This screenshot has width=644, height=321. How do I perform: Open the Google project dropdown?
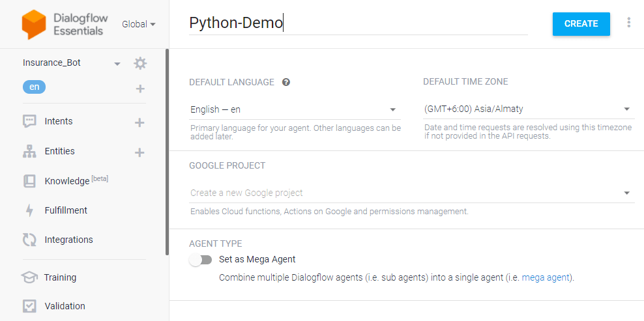coord(411,193)
